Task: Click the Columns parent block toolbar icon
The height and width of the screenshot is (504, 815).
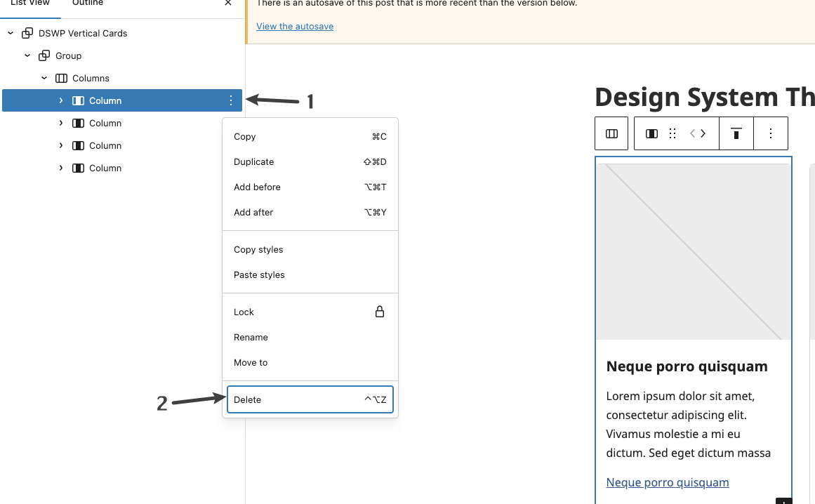Action: click(x=611, y=133)
